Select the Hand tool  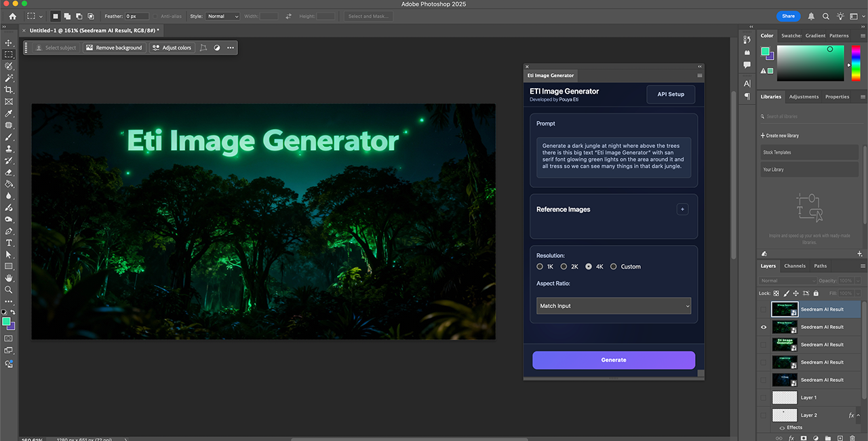pos(9,277)
